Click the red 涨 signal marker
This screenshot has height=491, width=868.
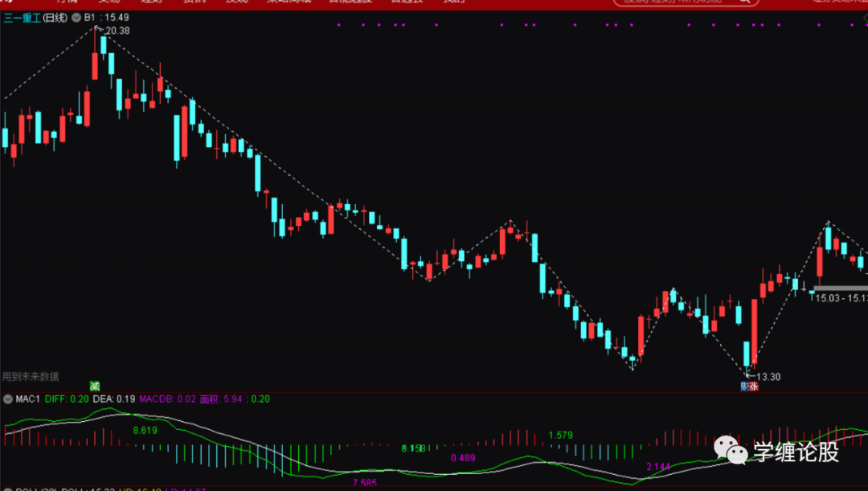tap(753, 387)
